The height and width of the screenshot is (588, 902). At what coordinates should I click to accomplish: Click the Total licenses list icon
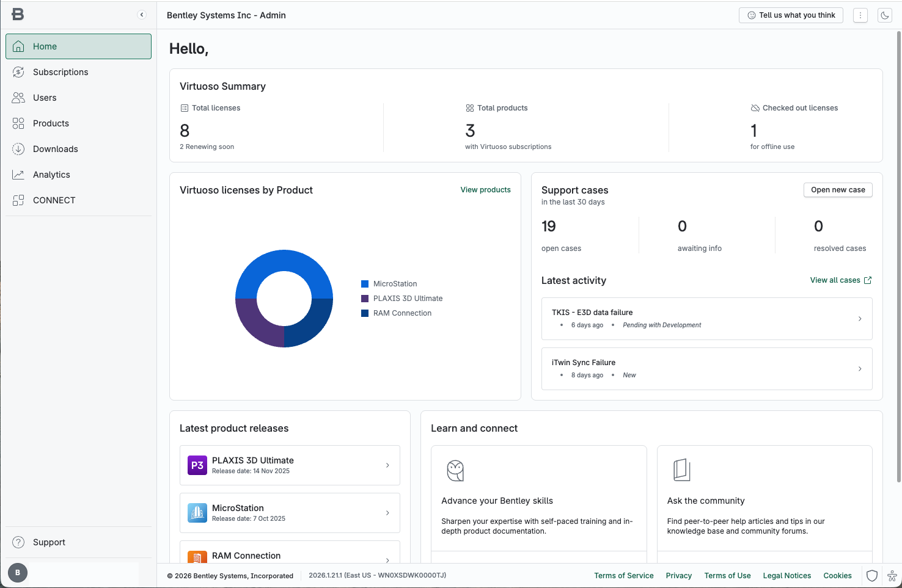point(184,108)
